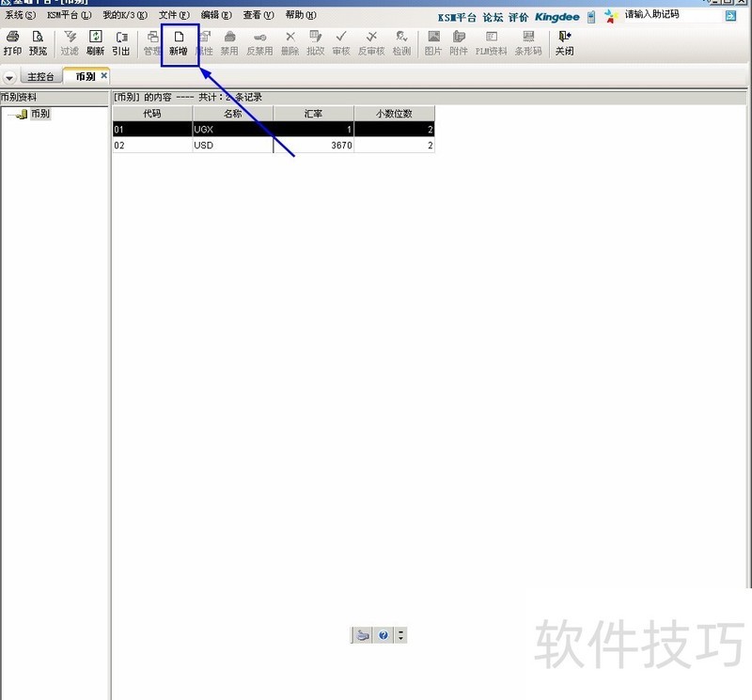
Task: Open the 我的K/3(K) menu
Action: pos(125,15)
